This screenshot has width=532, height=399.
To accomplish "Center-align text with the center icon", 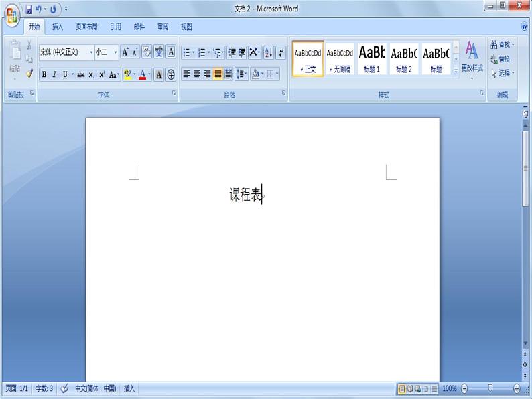I will pos(197,74).
